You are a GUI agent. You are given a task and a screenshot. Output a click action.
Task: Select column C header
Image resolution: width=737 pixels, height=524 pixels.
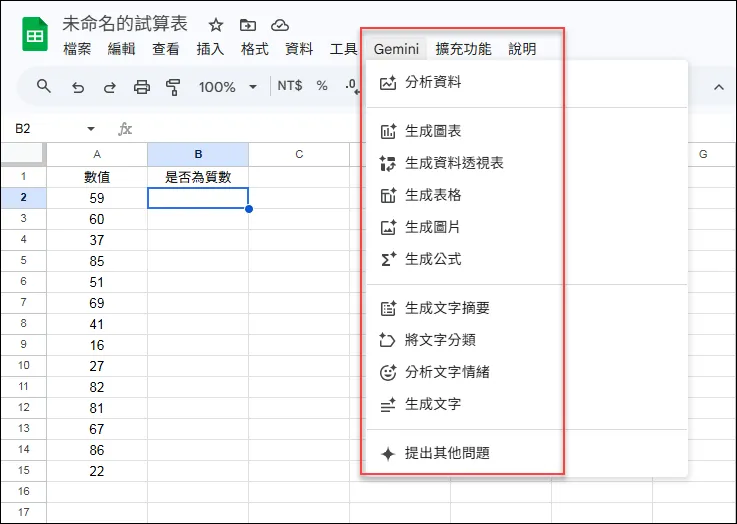tap(299, 155)
